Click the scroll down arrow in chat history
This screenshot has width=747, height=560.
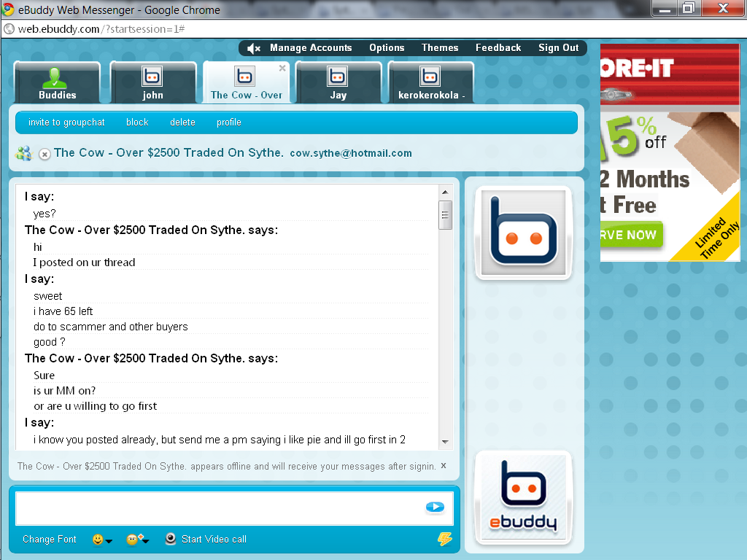point(445,442)
